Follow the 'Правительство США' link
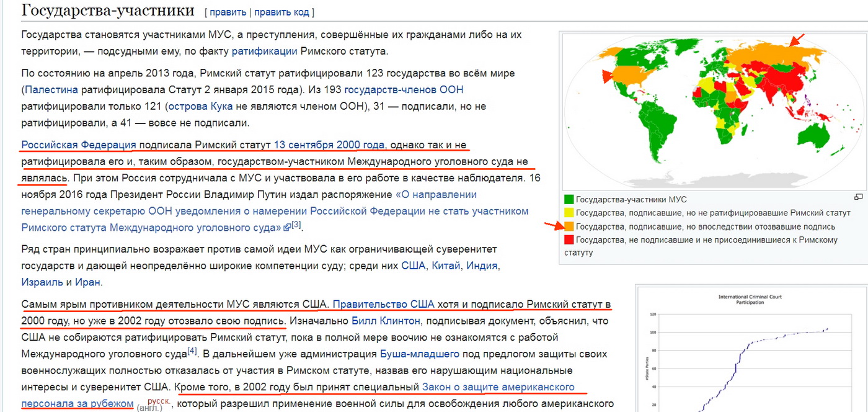 click(x=384, y=305)
